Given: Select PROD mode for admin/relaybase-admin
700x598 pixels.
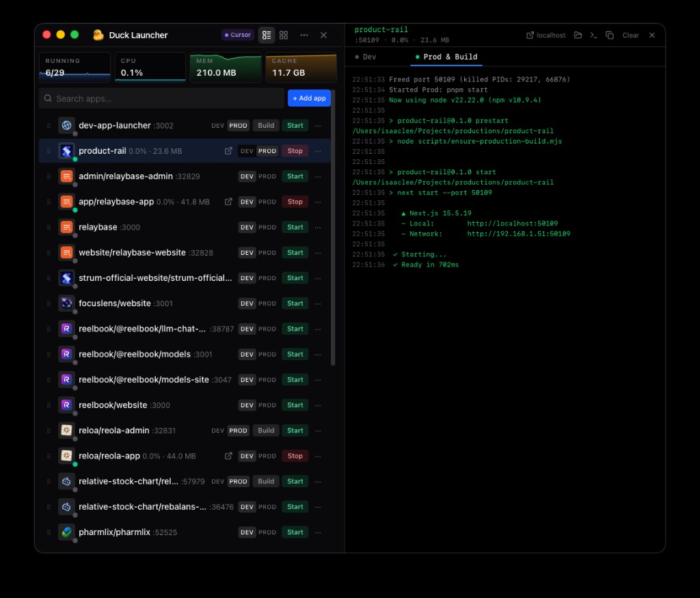Looking at the screenshot, I should 267,176.
